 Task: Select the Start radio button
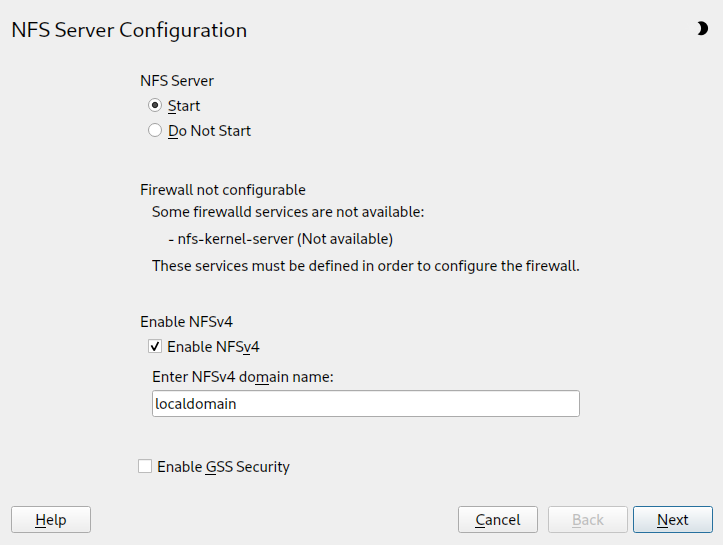click(x=155, y=106)
